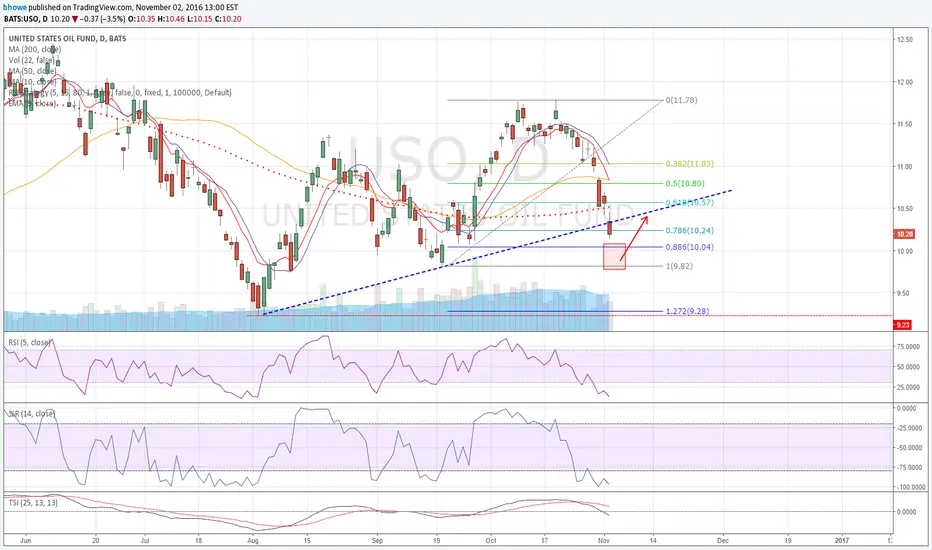Click the 10.00 price axis value
Screen dimensions: 932x550
pos(905,251)
